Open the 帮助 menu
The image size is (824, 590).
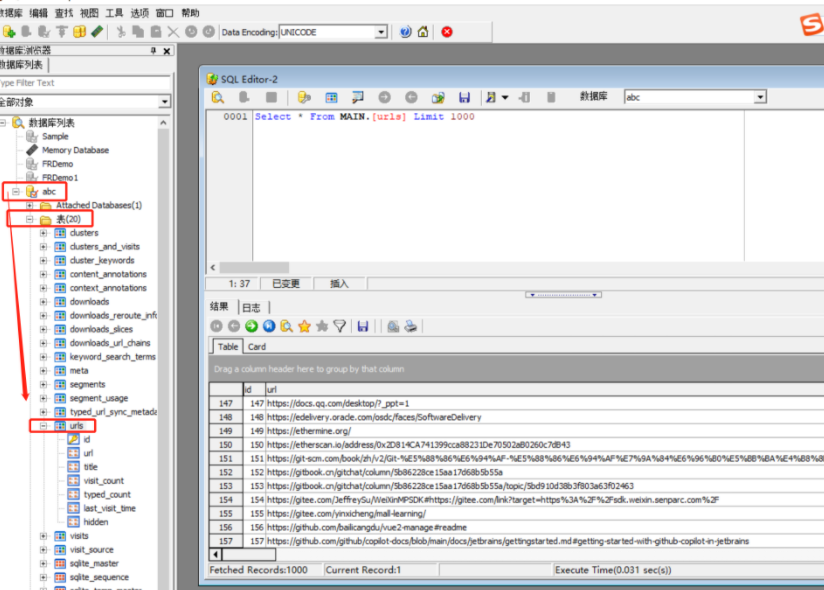tap(190, 13)
